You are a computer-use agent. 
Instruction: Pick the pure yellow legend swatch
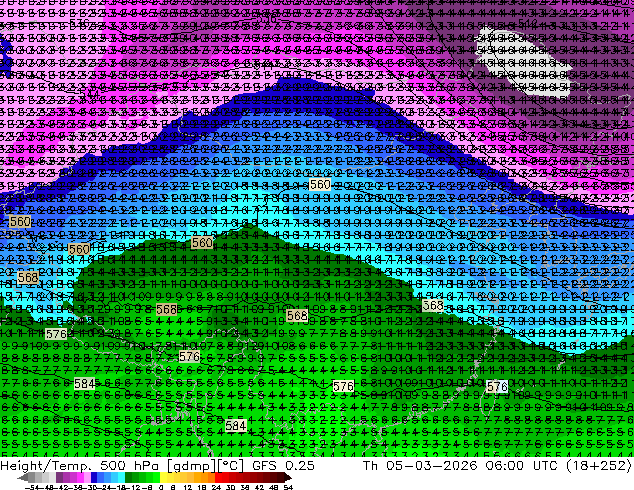pos(164,478)
